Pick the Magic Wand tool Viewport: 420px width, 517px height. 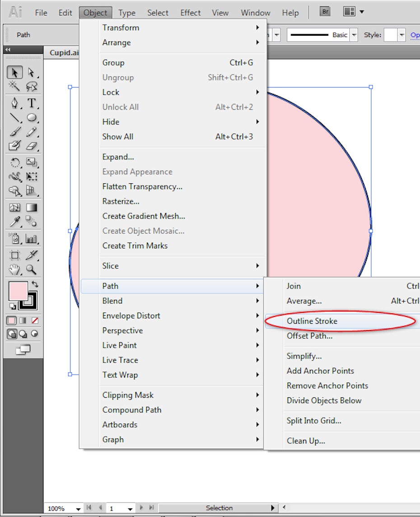14,86
